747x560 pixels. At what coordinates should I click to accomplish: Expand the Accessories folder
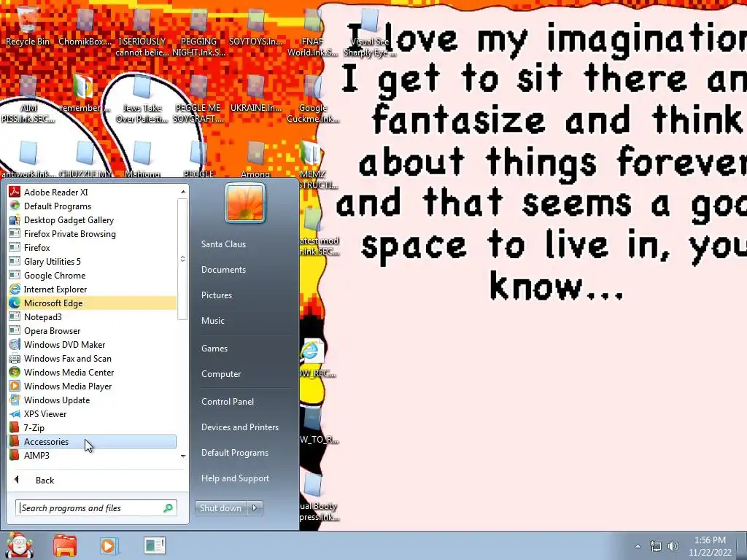pyautogui.click(x=92, y=441)
